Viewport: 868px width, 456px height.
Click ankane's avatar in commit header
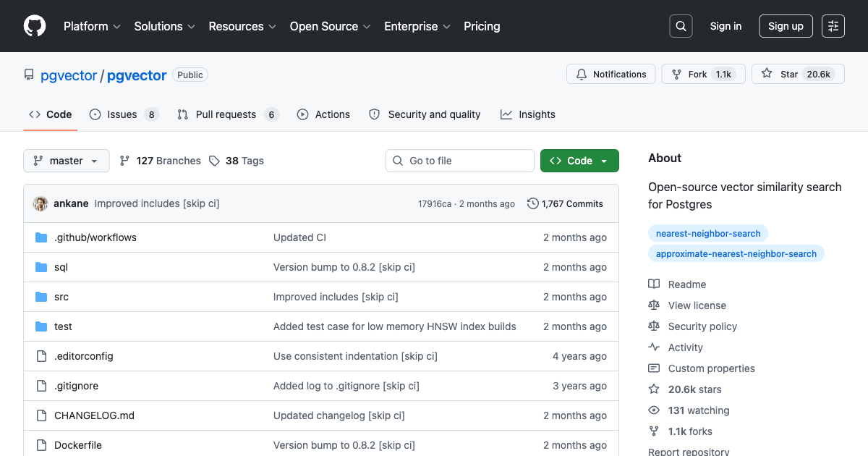pyautogui.click(x=41, y=203)
